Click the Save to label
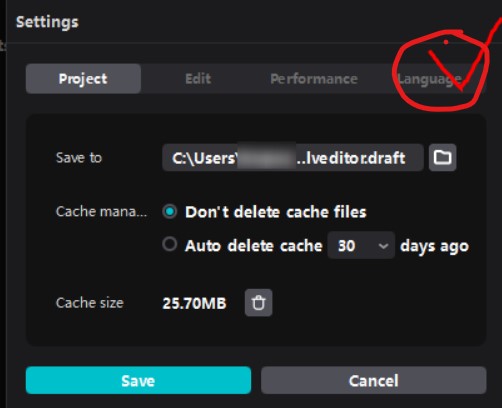The height and width of the screenshot is (408, 502). tap(79, 157)
